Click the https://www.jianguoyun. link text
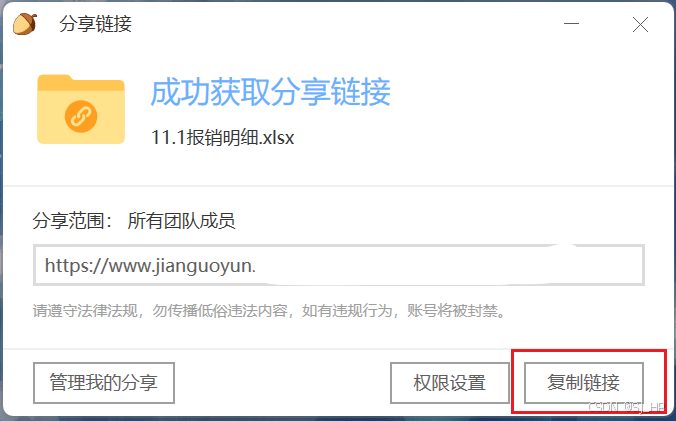 pos(150,266)
